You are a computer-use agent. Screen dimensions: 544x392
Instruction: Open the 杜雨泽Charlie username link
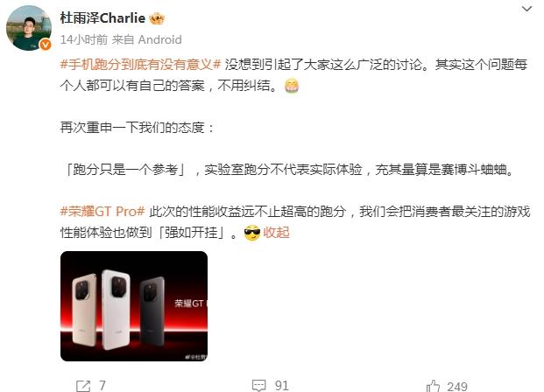coord(102,18)
